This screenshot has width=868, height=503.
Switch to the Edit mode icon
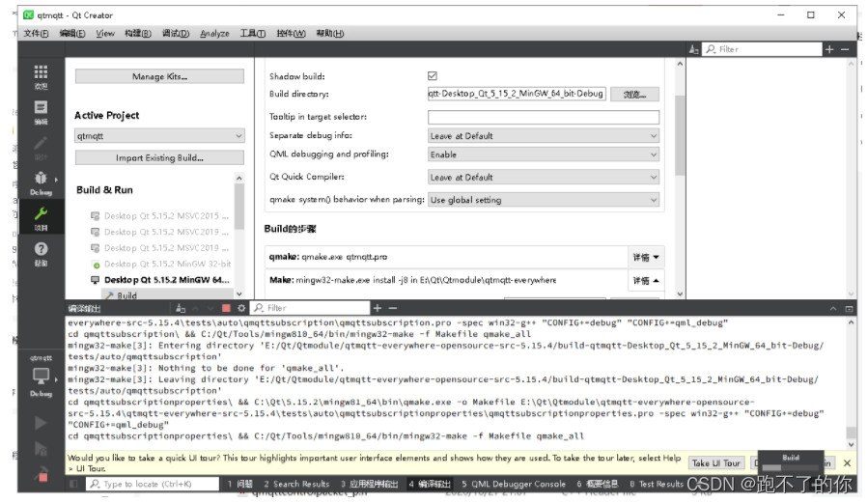[41, 112]
